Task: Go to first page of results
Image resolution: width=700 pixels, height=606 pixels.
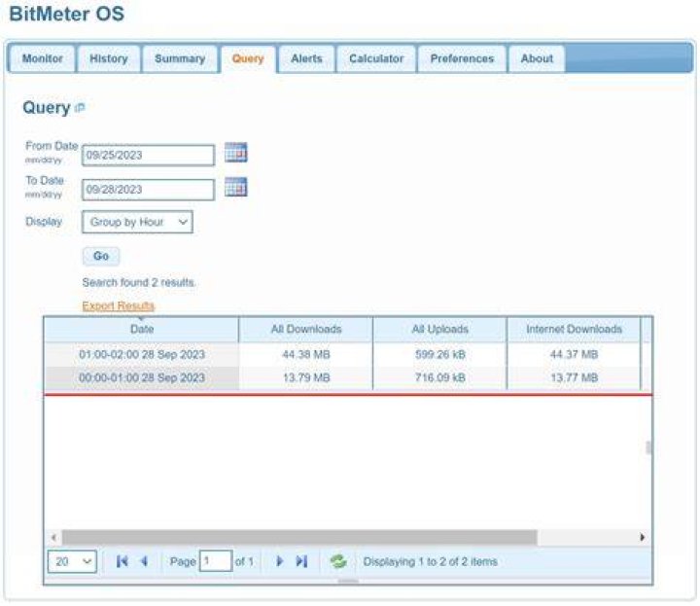Action: pyautogui.click(x=122, y=561)
